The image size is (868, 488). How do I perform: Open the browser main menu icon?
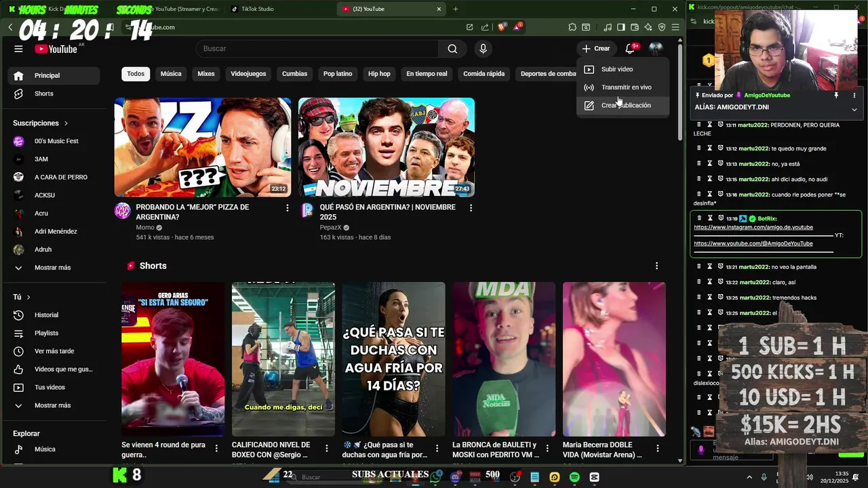[675, 27]
